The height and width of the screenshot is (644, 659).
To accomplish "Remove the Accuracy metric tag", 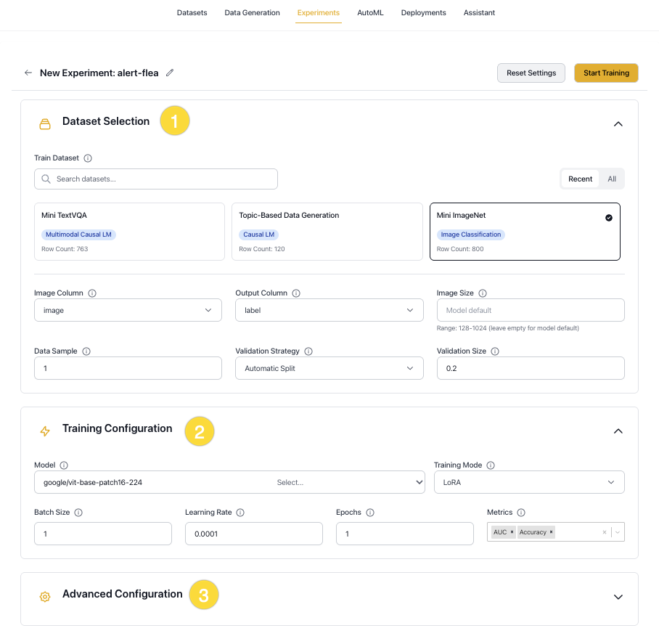I will pos(551,532).
